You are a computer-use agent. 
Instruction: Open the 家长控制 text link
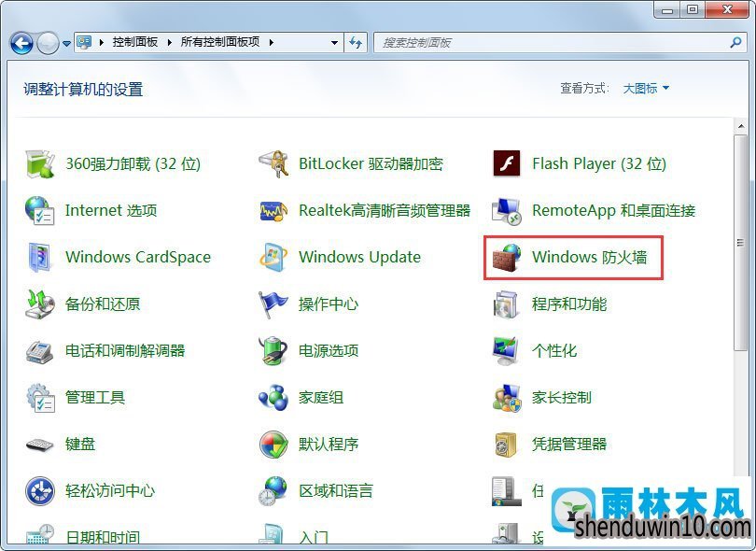(562, 398)
